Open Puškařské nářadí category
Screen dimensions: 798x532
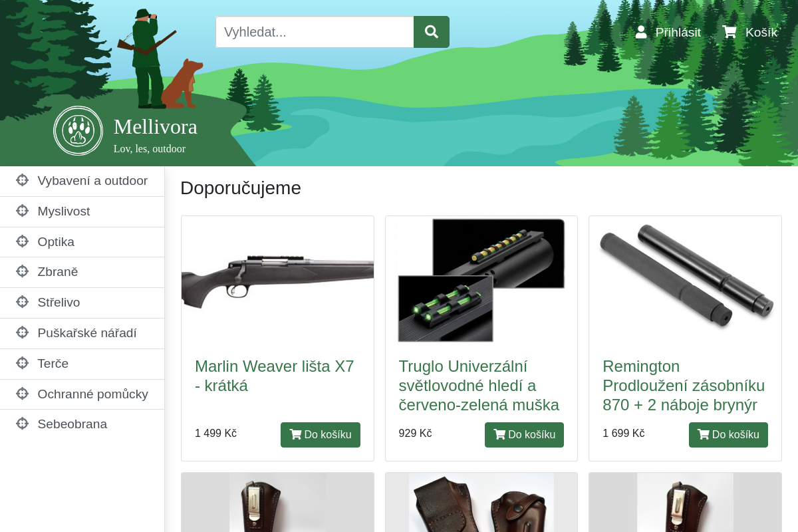click(82, 333)
